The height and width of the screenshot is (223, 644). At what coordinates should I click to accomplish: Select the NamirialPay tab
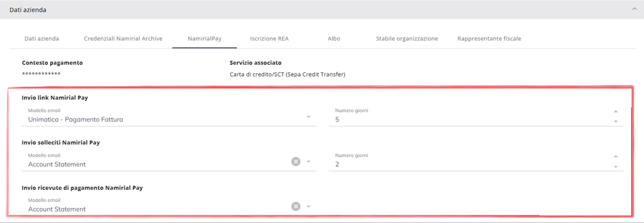click(205, 39)
